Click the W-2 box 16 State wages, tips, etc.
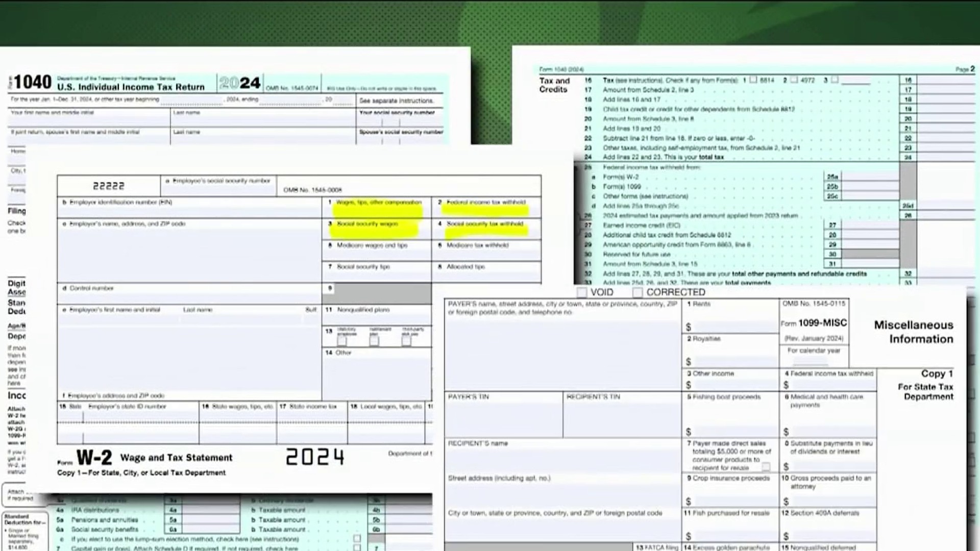 (238, 422)
